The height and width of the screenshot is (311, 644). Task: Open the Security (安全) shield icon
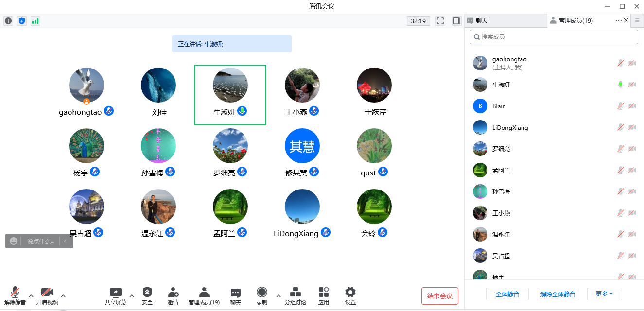pyautogui.click(x=147, y=295)
